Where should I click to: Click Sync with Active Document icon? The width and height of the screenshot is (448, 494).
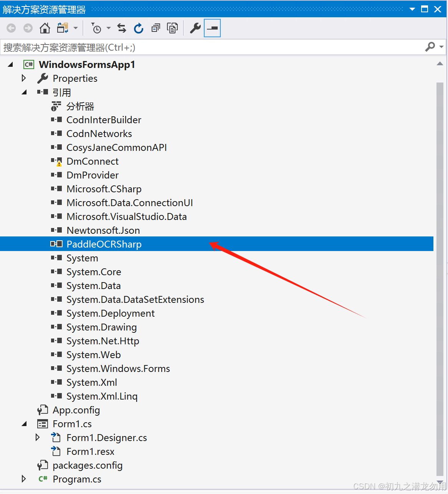[x=122, y=28]
